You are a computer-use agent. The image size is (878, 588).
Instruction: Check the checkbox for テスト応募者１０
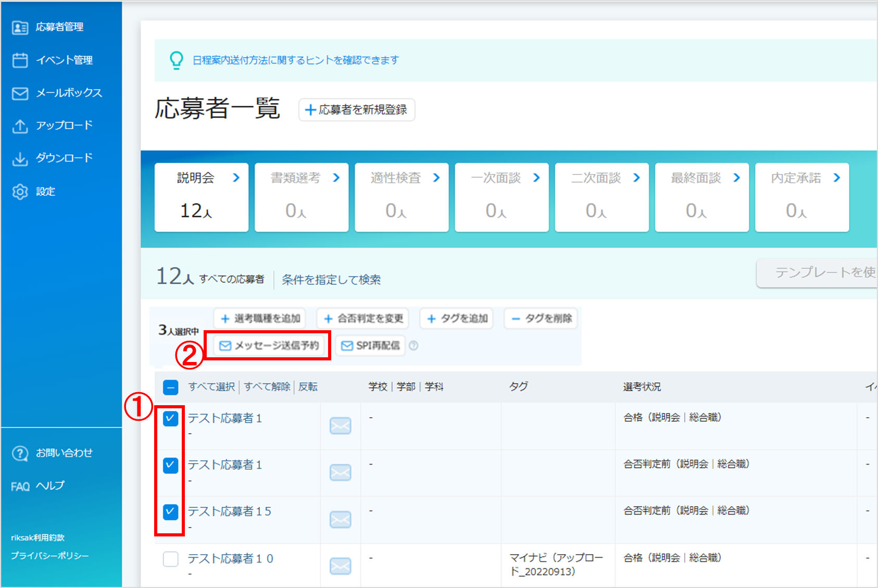[x=170, y=559]
